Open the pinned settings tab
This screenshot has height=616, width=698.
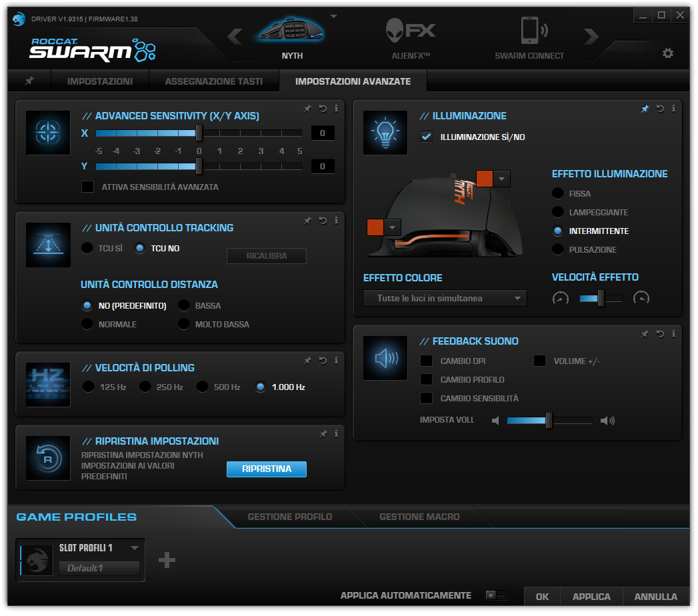[x=29, y=81]
